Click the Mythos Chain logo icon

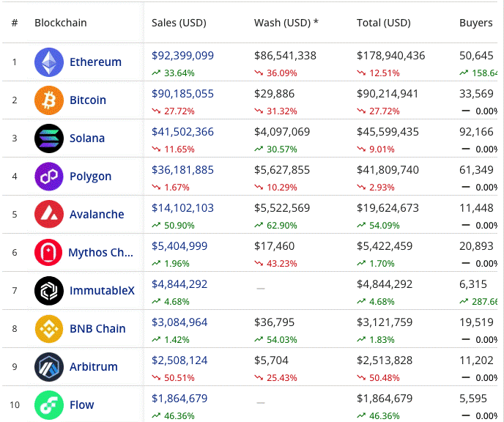[x=48, y=253]
